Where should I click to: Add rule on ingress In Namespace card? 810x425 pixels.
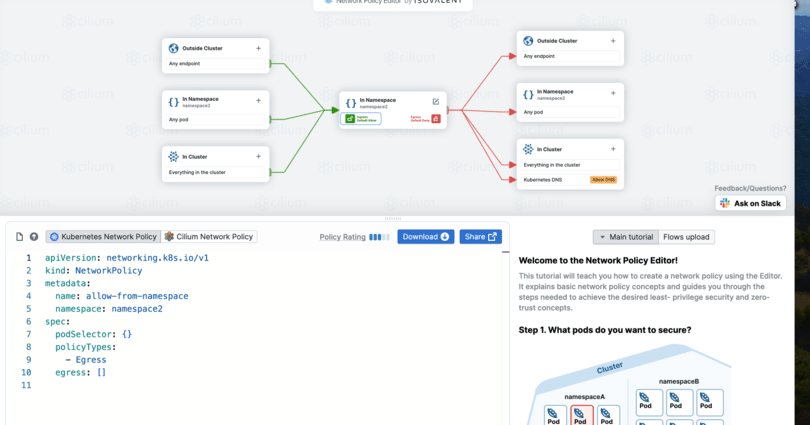(x=258, y=100)
